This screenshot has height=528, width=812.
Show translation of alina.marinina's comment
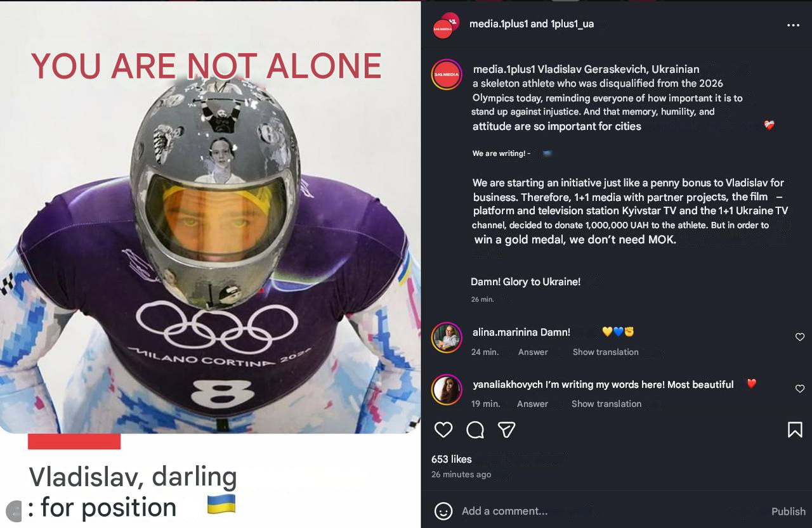click(605, 352)
